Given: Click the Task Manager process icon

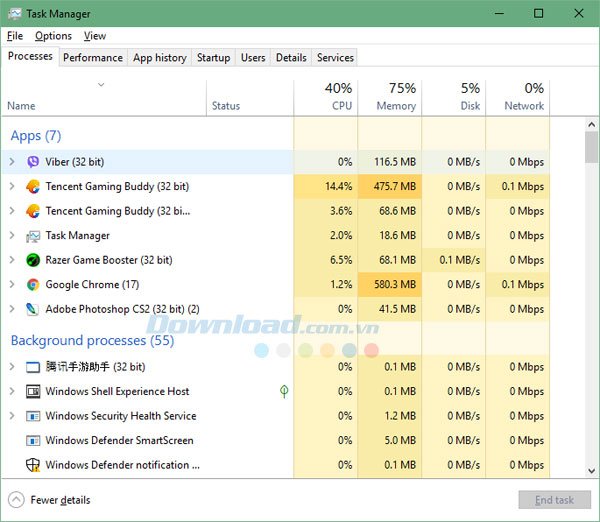Looking at the screenshot, I should [x=33, y=236].
